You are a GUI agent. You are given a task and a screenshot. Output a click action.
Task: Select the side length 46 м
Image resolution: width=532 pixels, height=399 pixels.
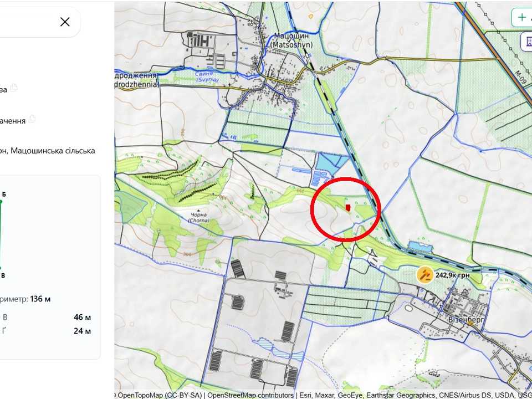point(82,317)
